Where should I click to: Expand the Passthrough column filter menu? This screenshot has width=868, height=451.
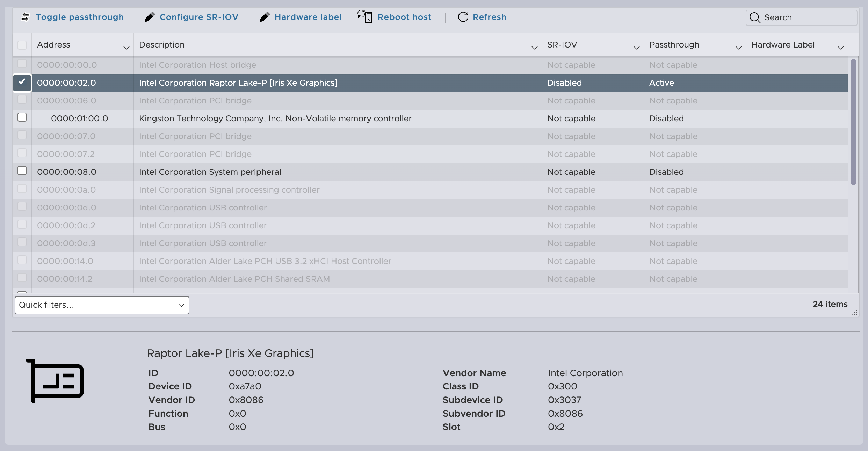(x=738, y=48)
